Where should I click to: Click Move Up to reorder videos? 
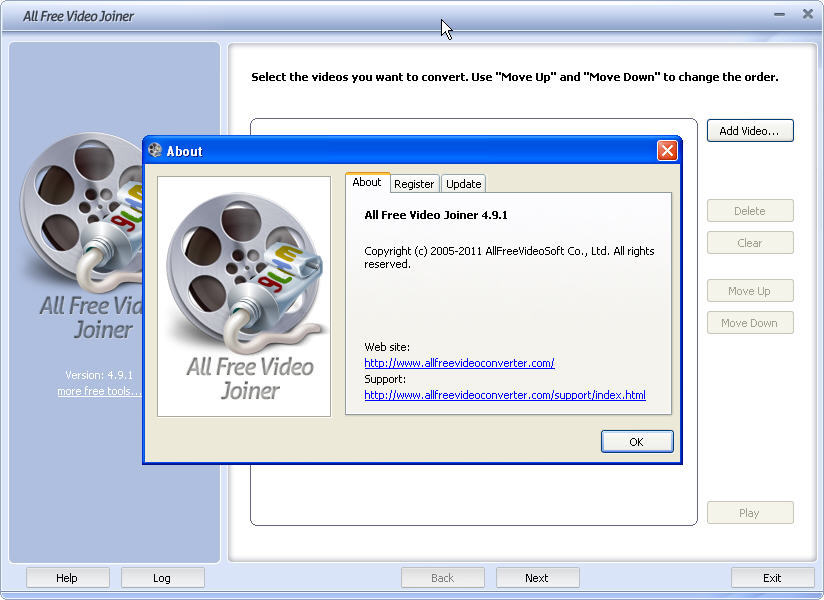coord(750,290)
